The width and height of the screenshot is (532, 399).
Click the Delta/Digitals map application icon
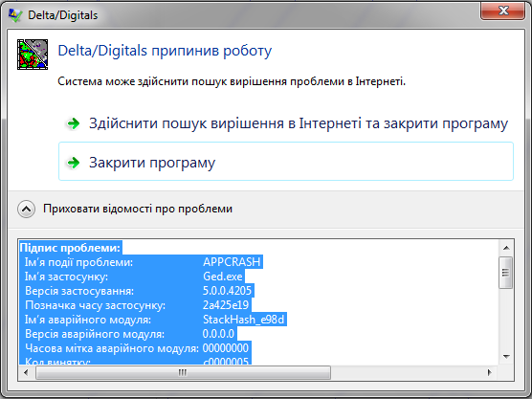[x=33, y=55]
